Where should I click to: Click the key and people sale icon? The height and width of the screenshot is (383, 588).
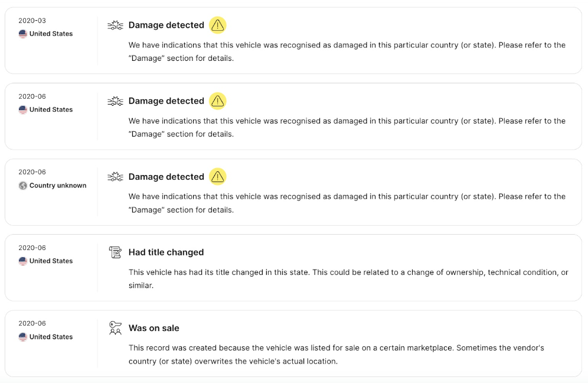coord(115,328)
